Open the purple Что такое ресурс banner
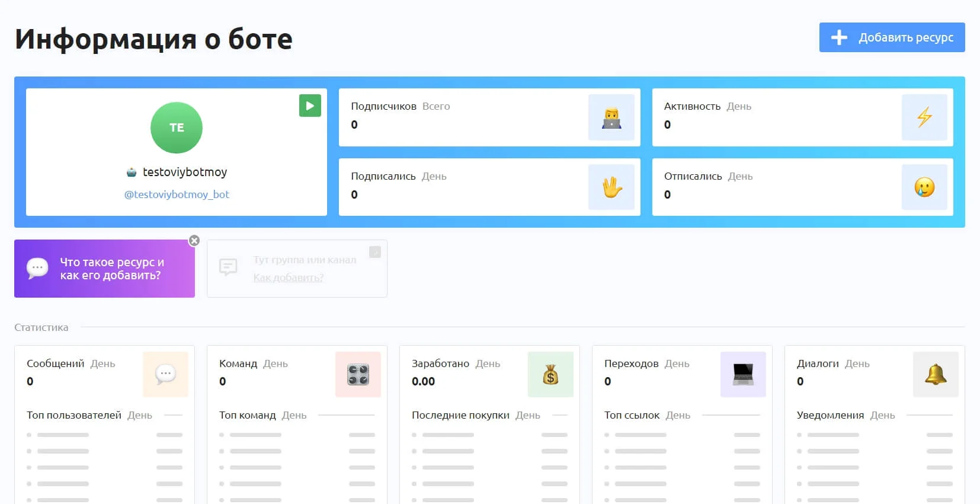The image size is (980, 504). [104, 269]
